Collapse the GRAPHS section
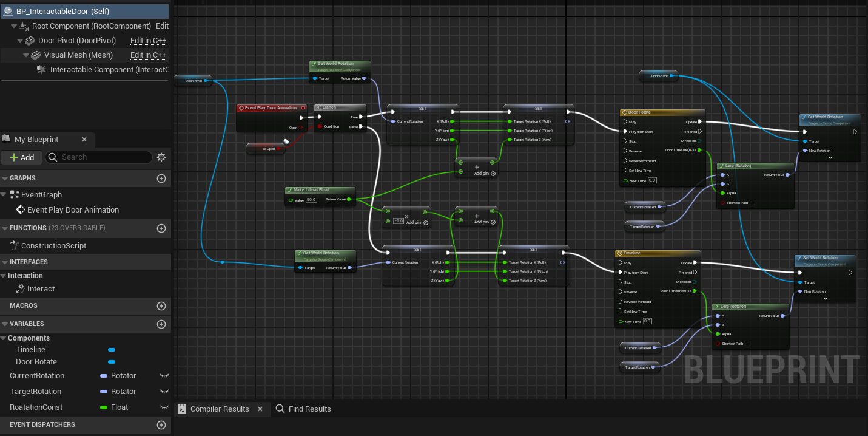Viewport: 868px width, 436px height. [5, 179]
